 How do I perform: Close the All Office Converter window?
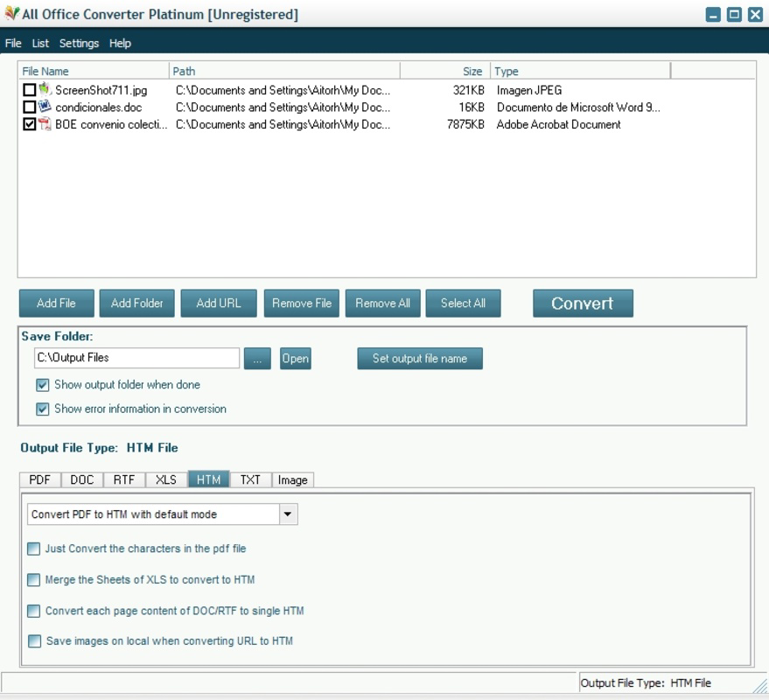[755, 15]
